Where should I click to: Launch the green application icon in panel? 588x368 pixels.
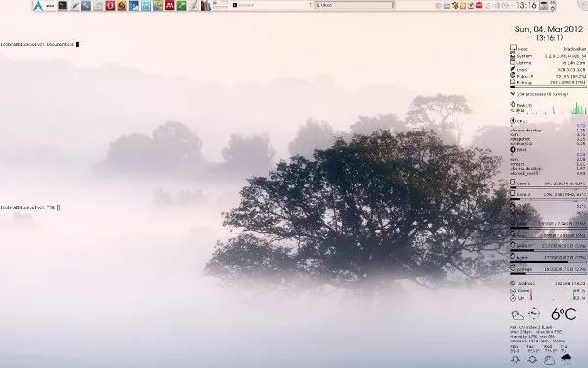coord(182,5)
